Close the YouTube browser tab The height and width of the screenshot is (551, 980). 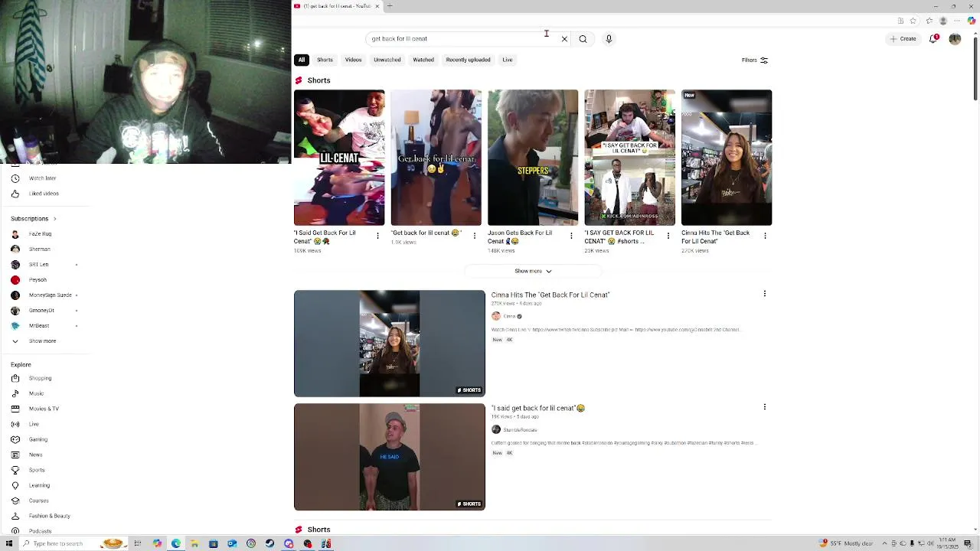pos(377,6)
